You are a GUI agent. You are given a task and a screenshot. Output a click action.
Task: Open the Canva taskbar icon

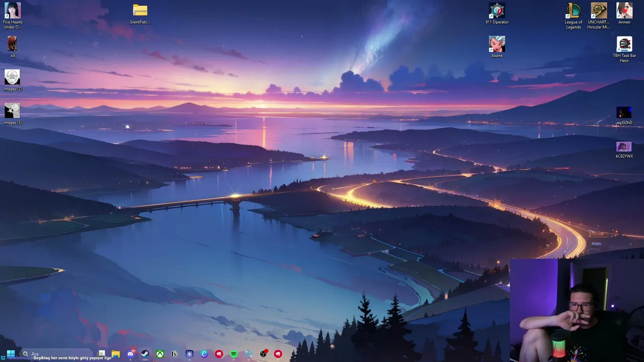(204, 354)
